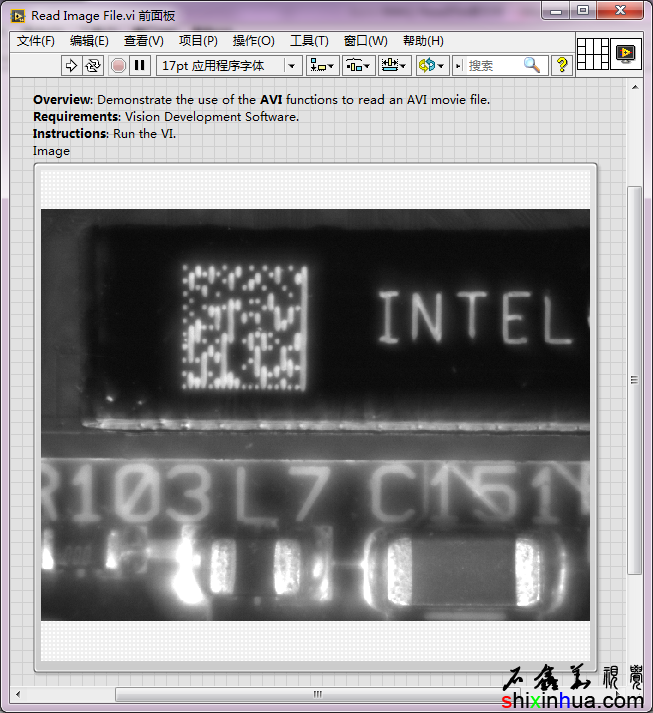Click the magnifying glass search icon
The height and width of the screenshot is (713, 653).
[532, 65]
